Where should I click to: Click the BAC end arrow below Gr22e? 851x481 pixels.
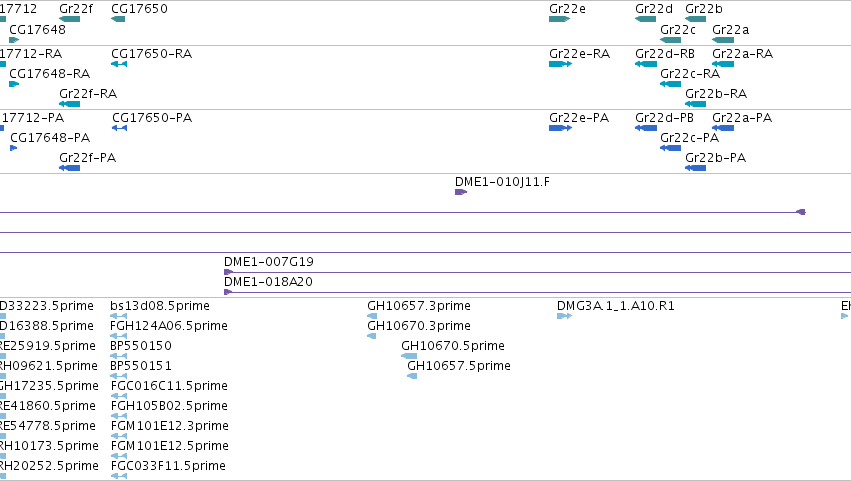pos(801,212)
